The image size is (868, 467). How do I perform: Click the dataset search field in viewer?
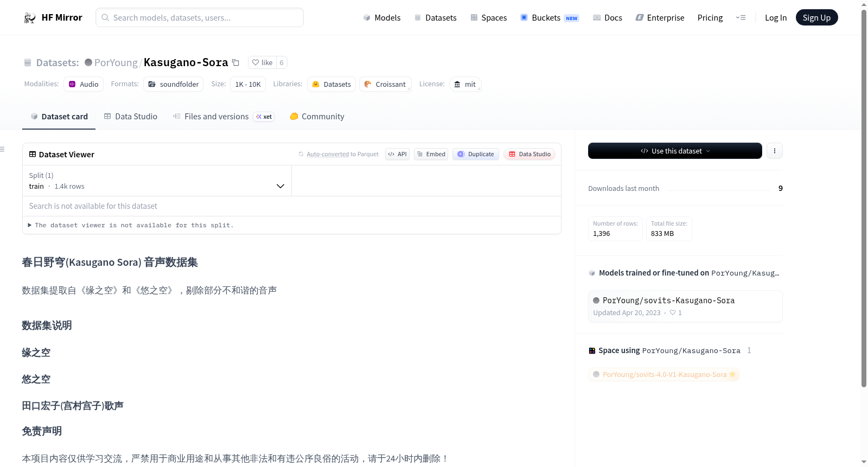(x=292, y=206)
